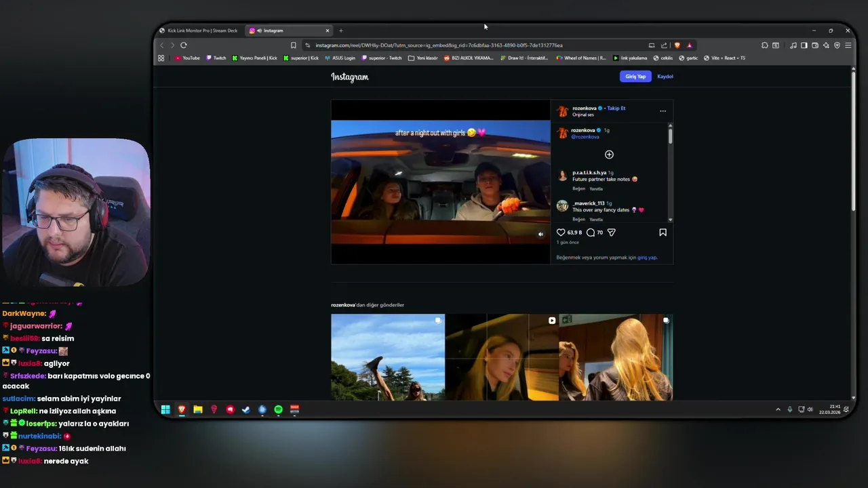Click the Orijinal ses audio link
The image size is (868, 488).
point(583,115)
